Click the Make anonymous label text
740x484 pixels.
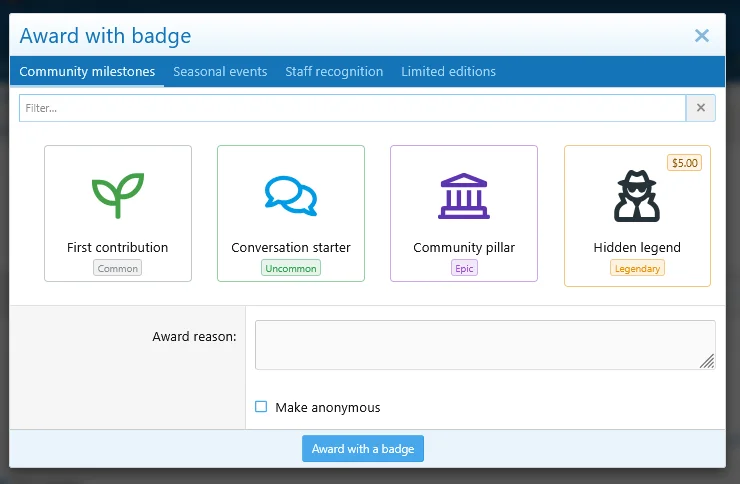tap(328, 407)
